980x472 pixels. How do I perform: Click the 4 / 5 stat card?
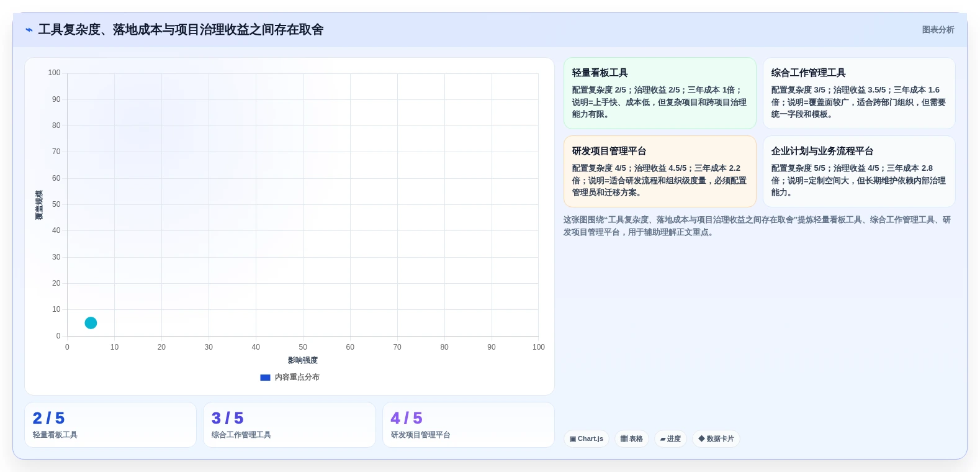(469, 425)
